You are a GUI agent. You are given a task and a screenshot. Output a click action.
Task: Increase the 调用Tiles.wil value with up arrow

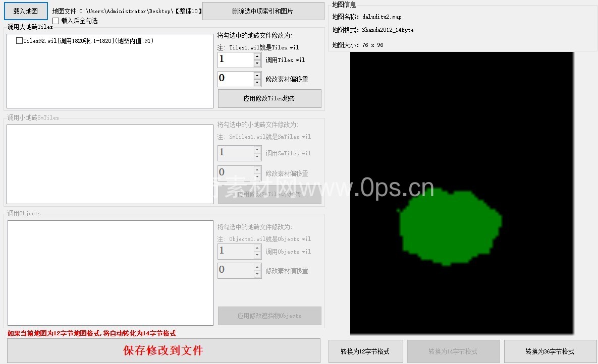point(257,56)
